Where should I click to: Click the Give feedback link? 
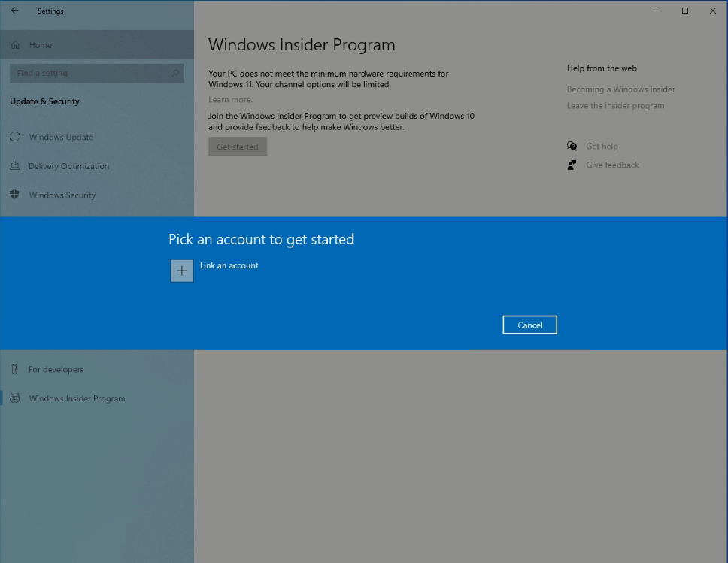(x=612, y=165)
